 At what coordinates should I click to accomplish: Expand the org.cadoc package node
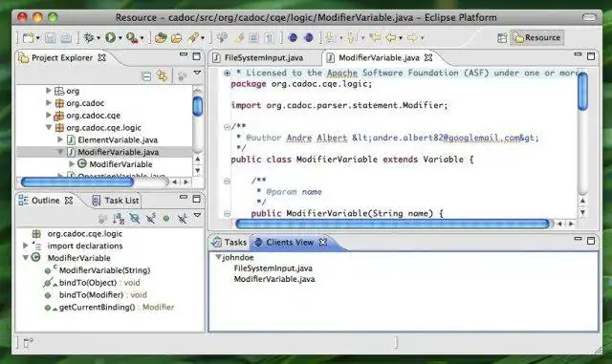[49, 102]
